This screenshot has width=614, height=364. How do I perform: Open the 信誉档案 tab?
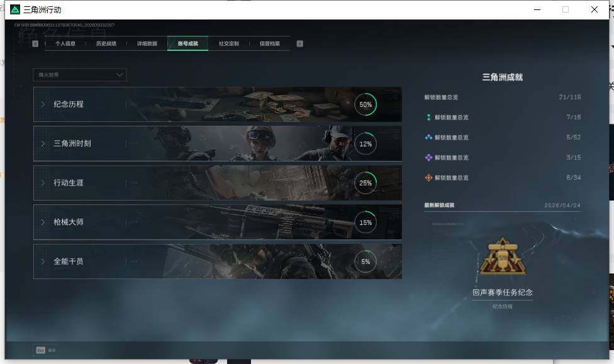tap(270, 43)
